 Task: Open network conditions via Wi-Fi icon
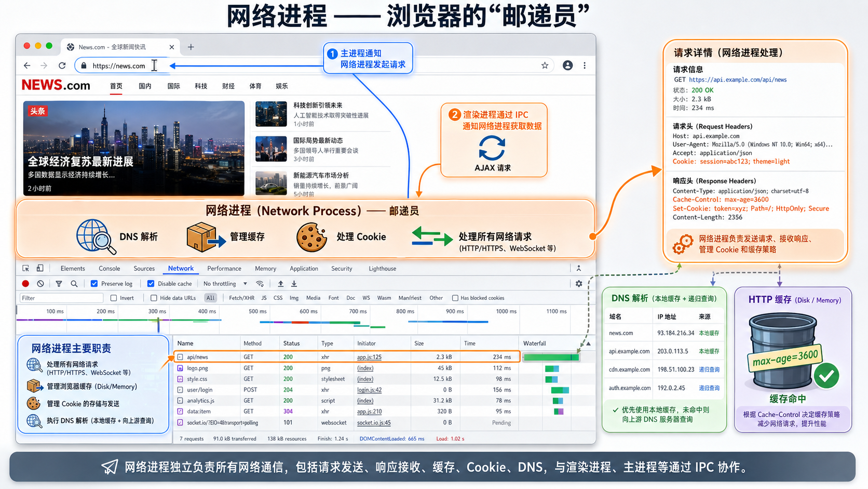click(x=260, y=284)
